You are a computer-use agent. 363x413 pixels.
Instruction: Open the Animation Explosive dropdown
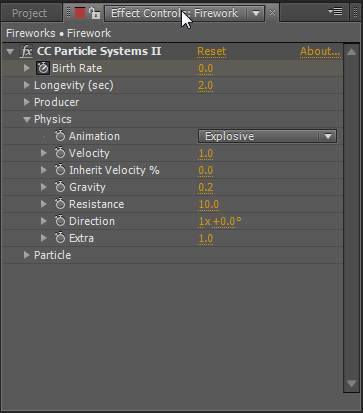pos(267,136)
